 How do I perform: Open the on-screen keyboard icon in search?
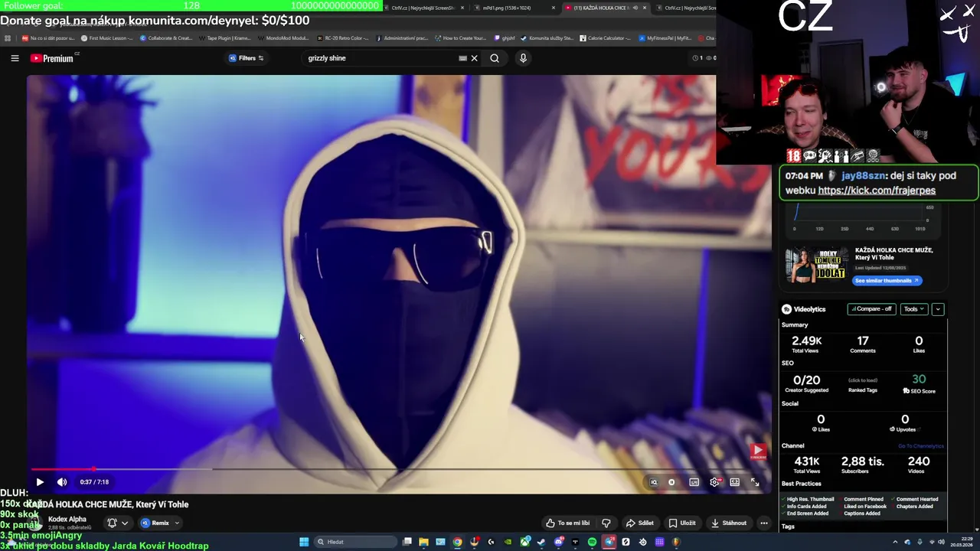[462, 58]
